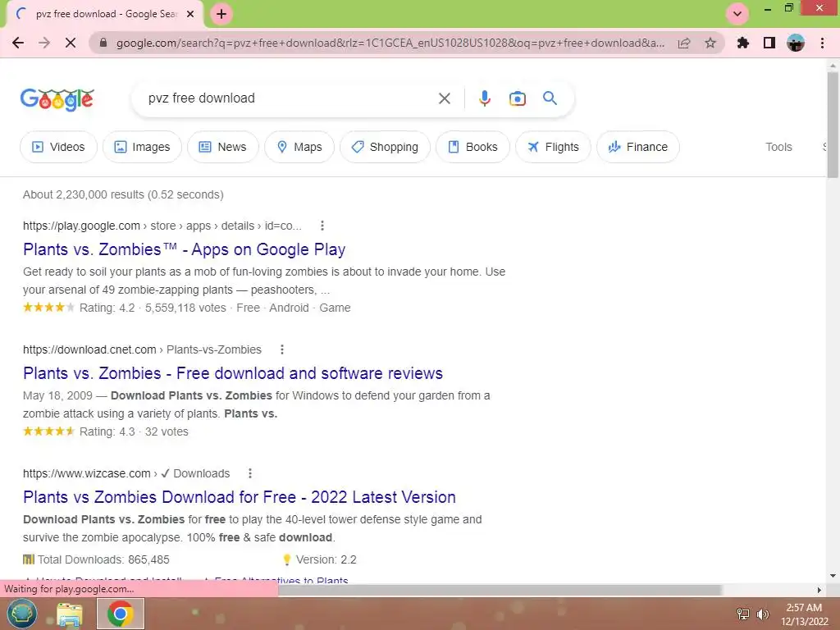Open the Windows Start button
The width and height of the screenshot is (840, 630).
pyautogui.click(x=21, y=614)
